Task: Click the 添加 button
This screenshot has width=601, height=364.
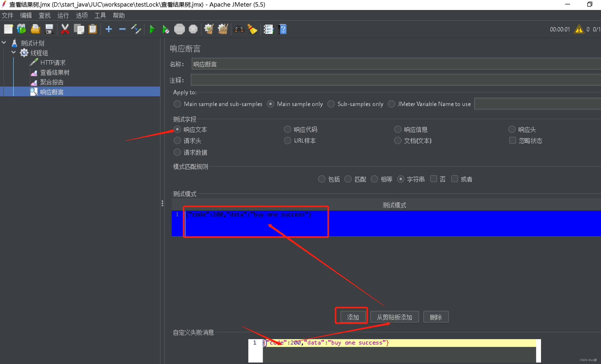Action: (353, 317)
